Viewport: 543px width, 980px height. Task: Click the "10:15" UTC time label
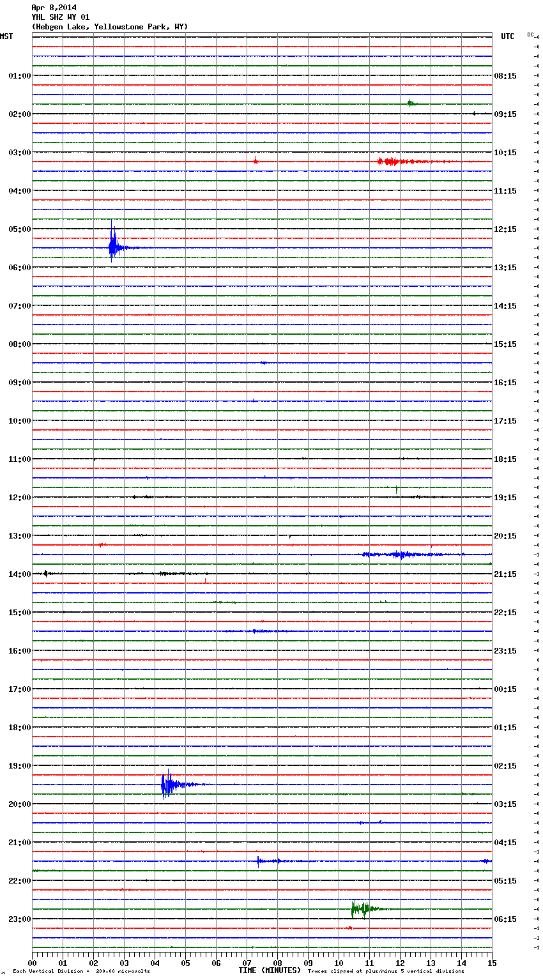pyautogui.click(x=505, y=153)
